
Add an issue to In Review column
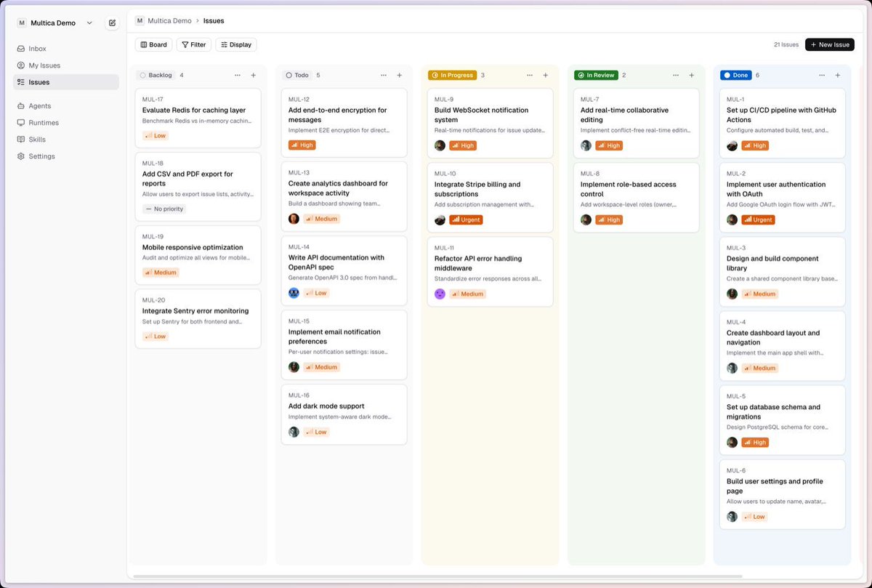click(691, 75)
